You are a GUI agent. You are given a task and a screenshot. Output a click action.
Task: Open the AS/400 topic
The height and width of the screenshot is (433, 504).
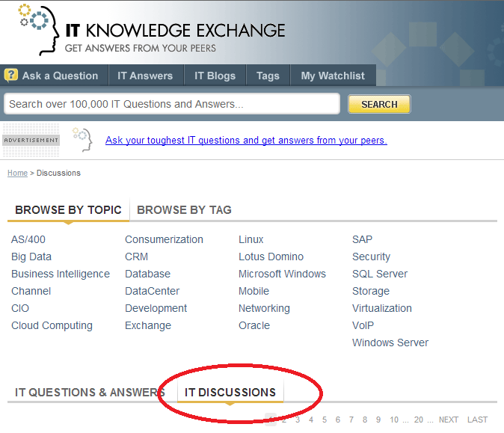tap(28, 239)
